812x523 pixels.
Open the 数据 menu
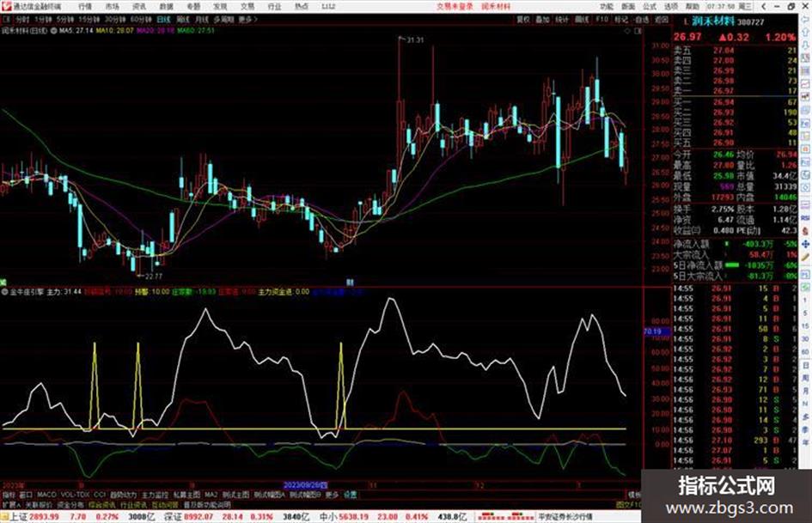tap(166, 6)
